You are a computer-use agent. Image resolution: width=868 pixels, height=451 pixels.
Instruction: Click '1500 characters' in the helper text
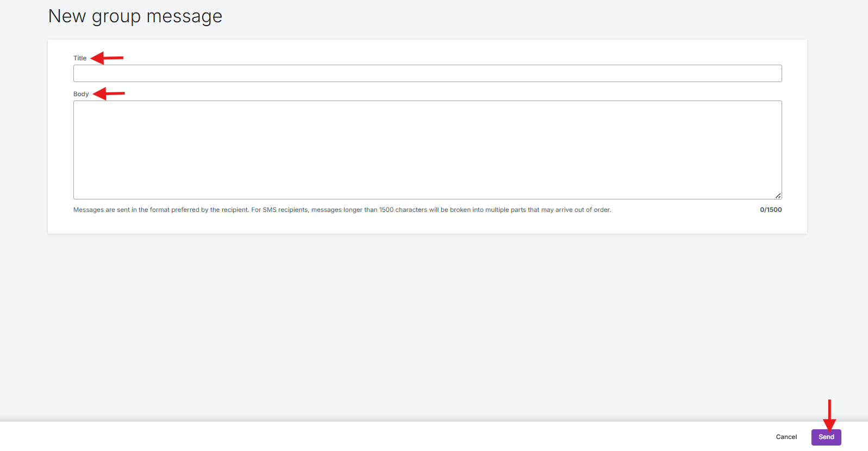point(403,210)
